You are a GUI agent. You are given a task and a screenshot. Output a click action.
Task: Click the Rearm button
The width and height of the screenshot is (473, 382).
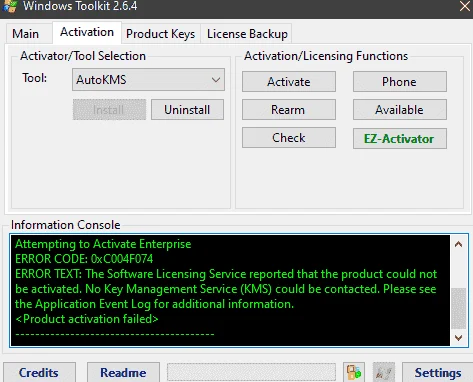pos(289,109)
